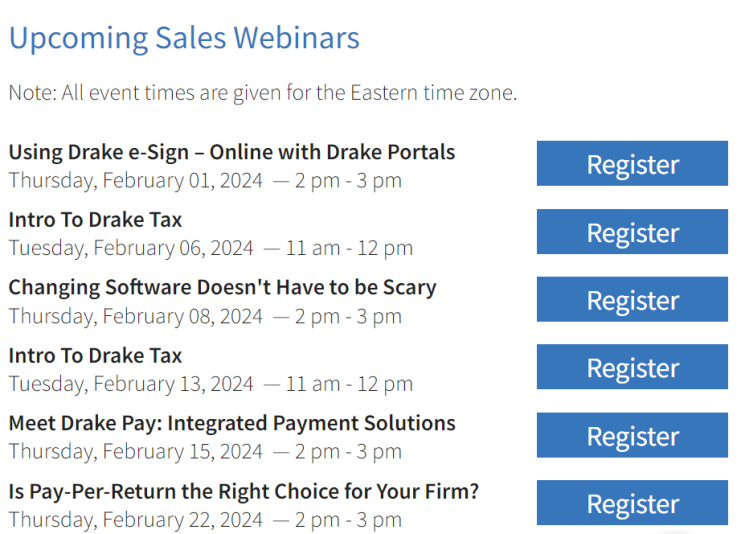
Task: Click the Thursday, February 22, 2024 date line
Action: 205,520
